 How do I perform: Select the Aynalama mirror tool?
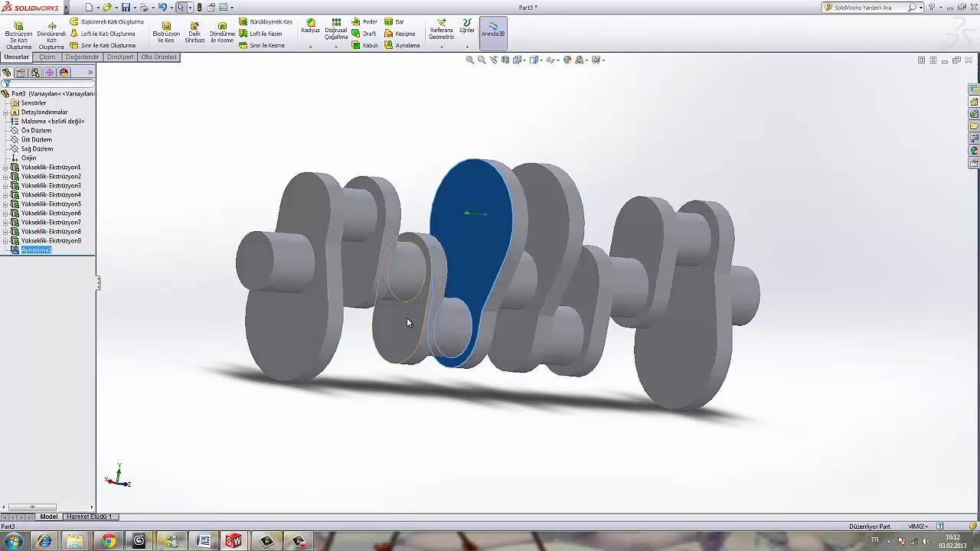[402, 45]
